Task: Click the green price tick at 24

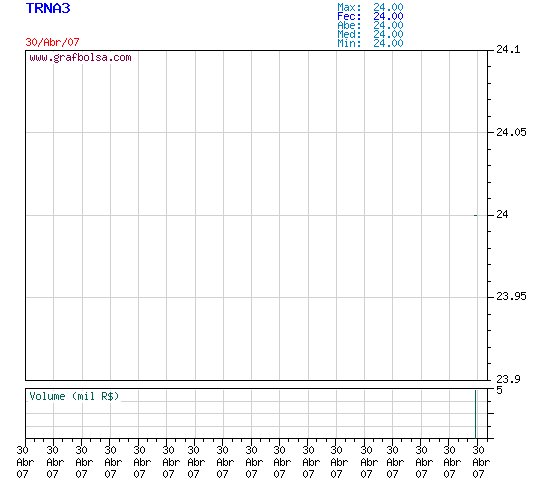Action: [475, 215]
